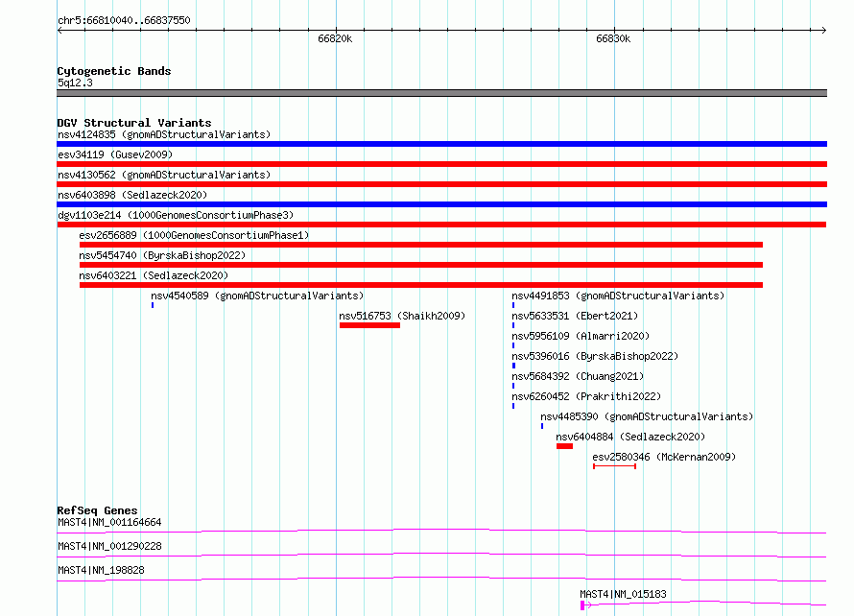This screenshot has height=616, width=854.
Task: Select esv2656889 1000GenomesConsortiumPhase1 label
Action: 194,235
